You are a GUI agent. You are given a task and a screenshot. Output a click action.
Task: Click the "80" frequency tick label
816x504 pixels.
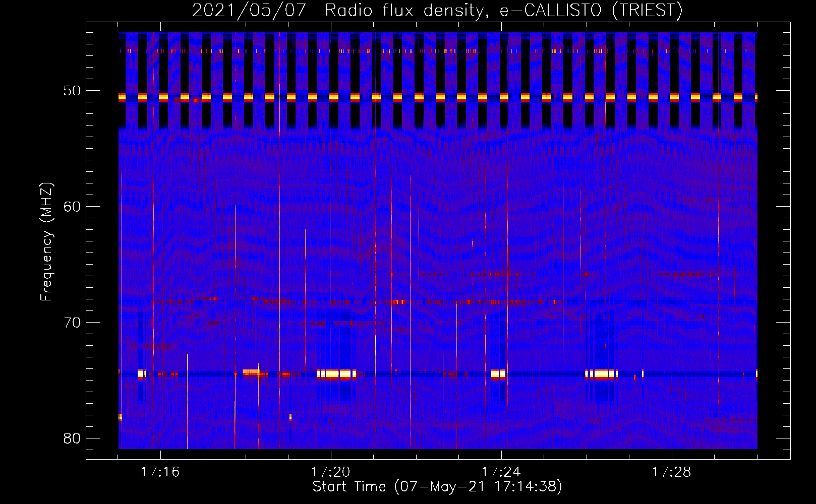72,438
